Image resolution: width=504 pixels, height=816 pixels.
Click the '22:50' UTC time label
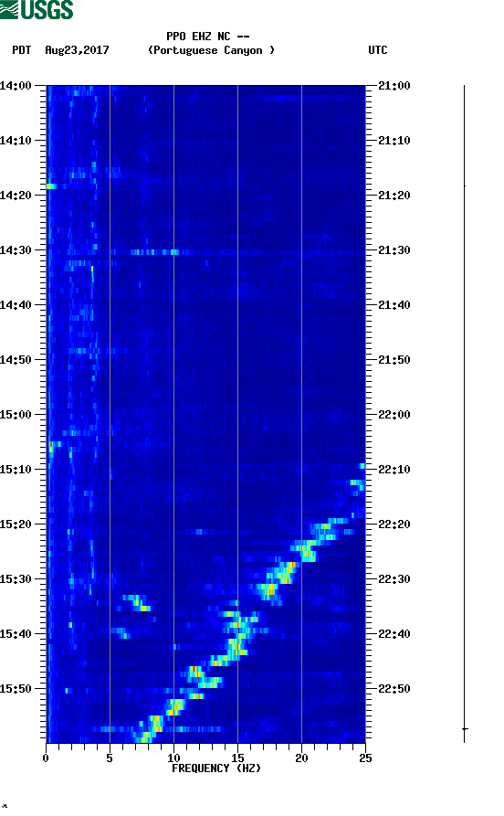coord(394,688)
